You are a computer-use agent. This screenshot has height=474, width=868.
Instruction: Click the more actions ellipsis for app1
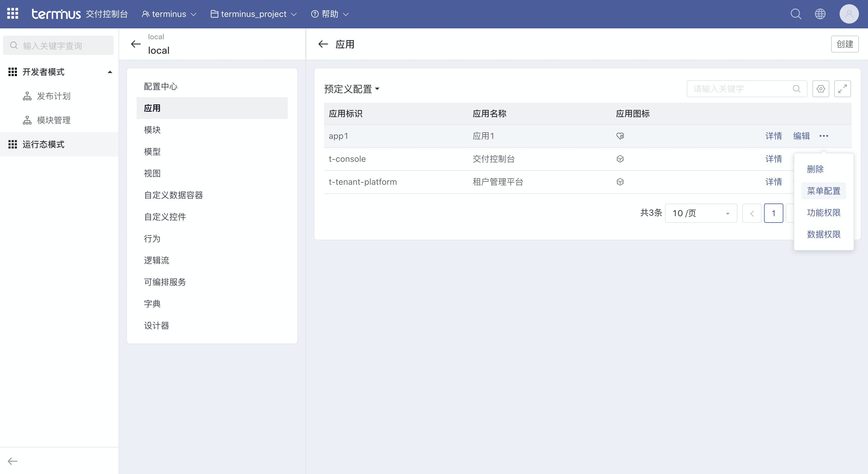click(824, 136)
